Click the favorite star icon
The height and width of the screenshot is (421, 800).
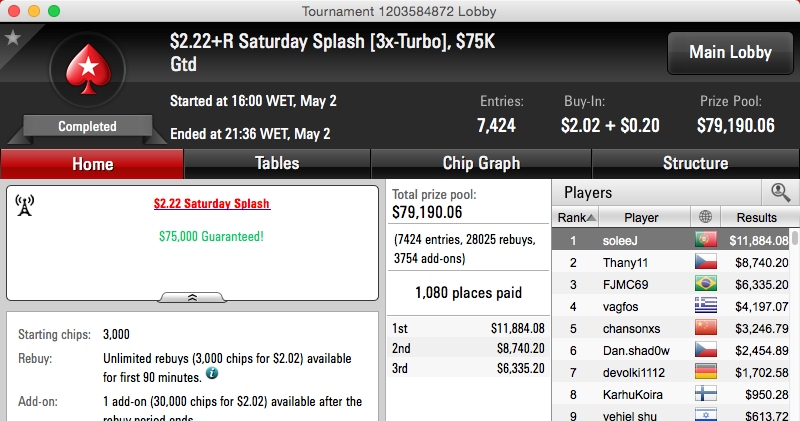pos(13,38)
